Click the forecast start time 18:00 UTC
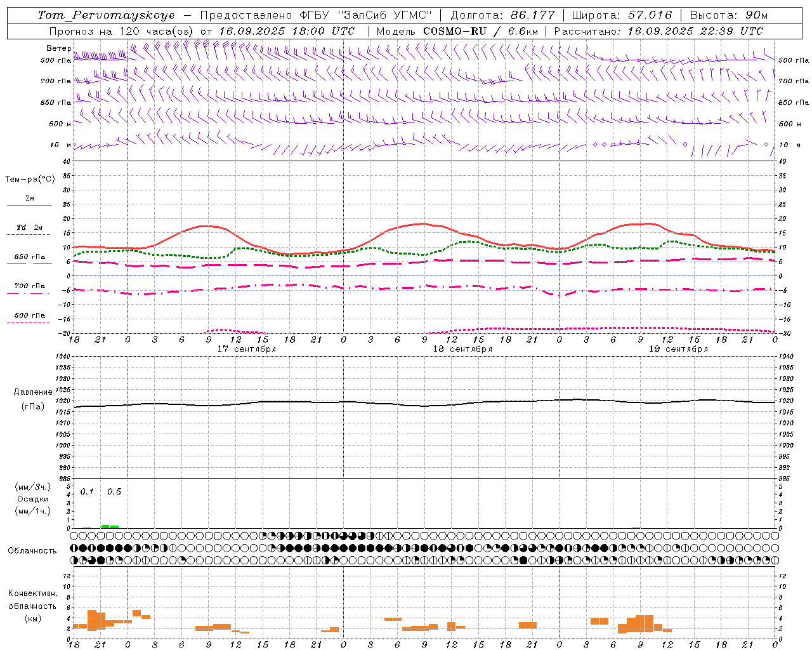812x650 pixels. [x=318, y=31]
